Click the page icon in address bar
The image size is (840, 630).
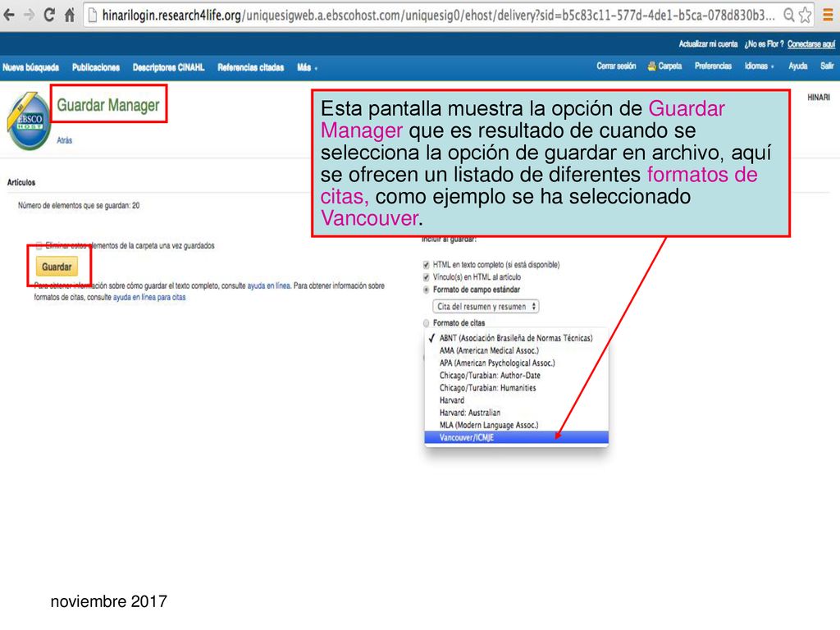tap(93, 16)
